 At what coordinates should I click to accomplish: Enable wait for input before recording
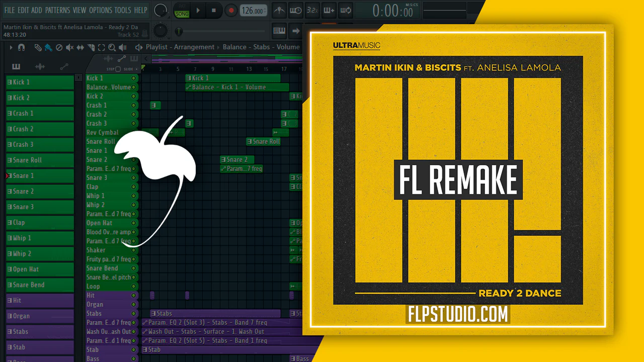296,10
